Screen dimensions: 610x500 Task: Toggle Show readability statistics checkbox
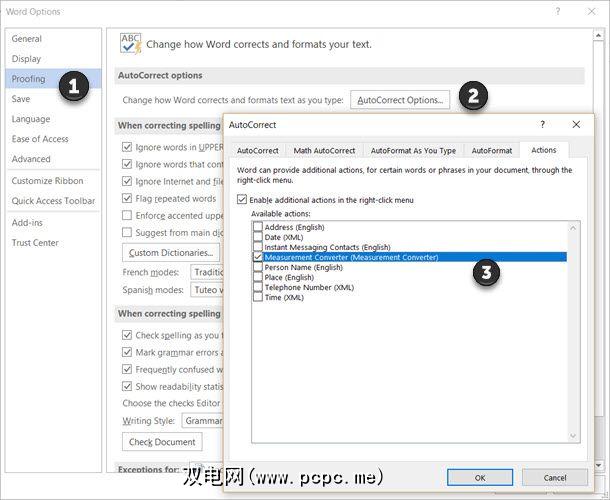pyautogui.click(x=127, y=386)
